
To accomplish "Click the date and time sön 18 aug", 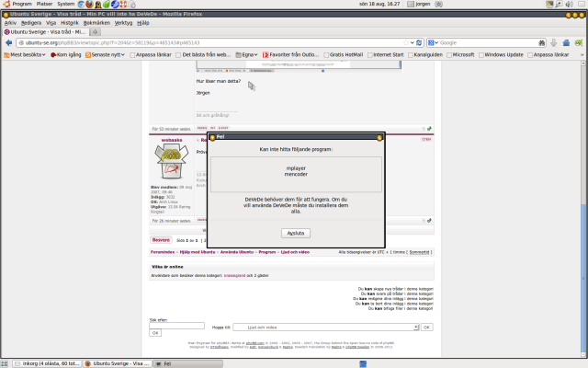I will (379, 4).
